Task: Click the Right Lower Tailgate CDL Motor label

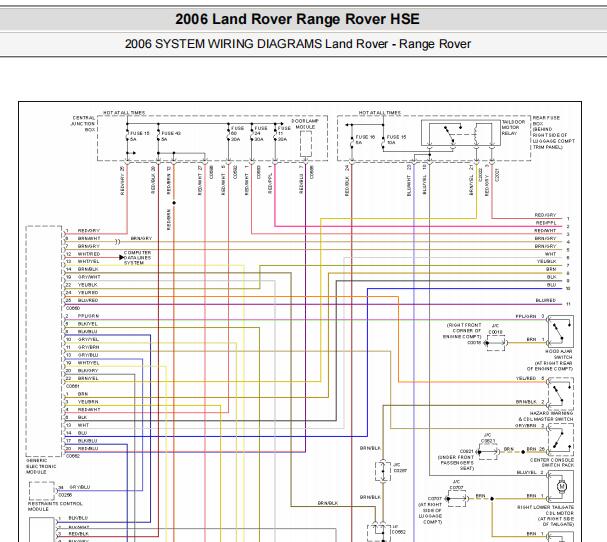Action: click(546, 515)
